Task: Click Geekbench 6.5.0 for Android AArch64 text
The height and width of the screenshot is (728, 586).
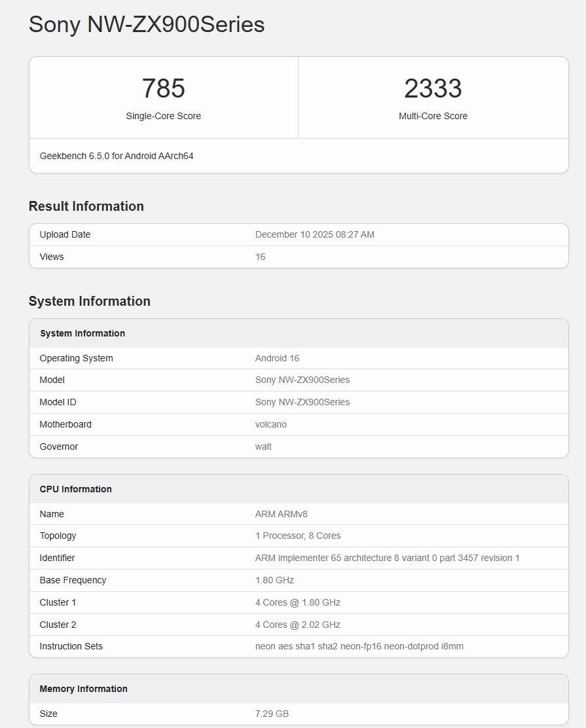Action: pos(117,156)
